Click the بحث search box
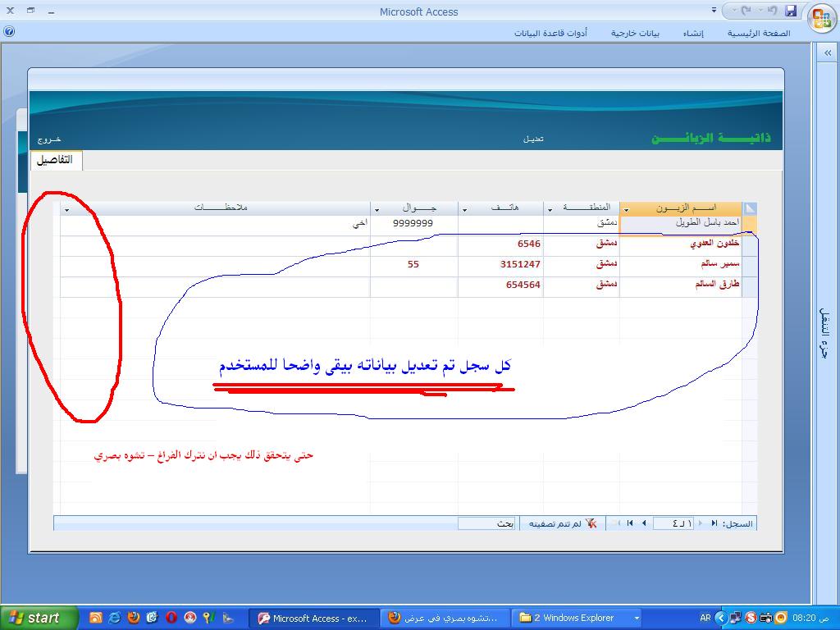 click(486, 523)
